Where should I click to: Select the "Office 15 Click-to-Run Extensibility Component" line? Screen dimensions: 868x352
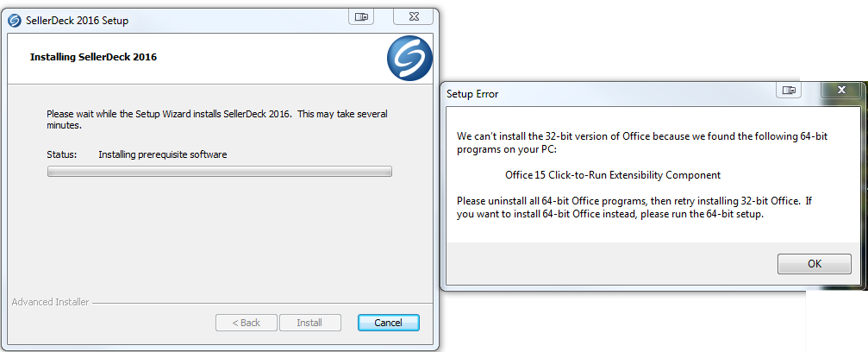[x=613, y=175]
